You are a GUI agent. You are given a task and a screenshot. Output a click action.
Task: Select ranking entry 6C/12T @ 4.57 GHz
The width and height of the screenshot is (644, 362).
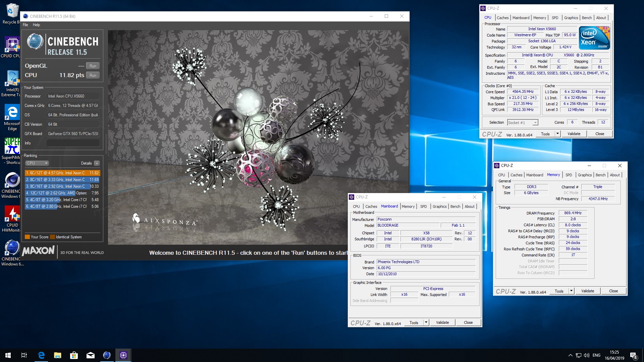[x=62, y=173]
